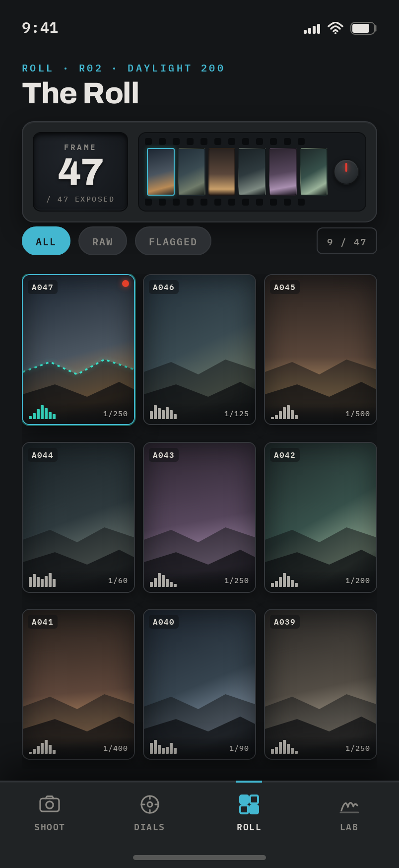
Task: Tap the A046 frame label
Action: click(x=164, y=288)
